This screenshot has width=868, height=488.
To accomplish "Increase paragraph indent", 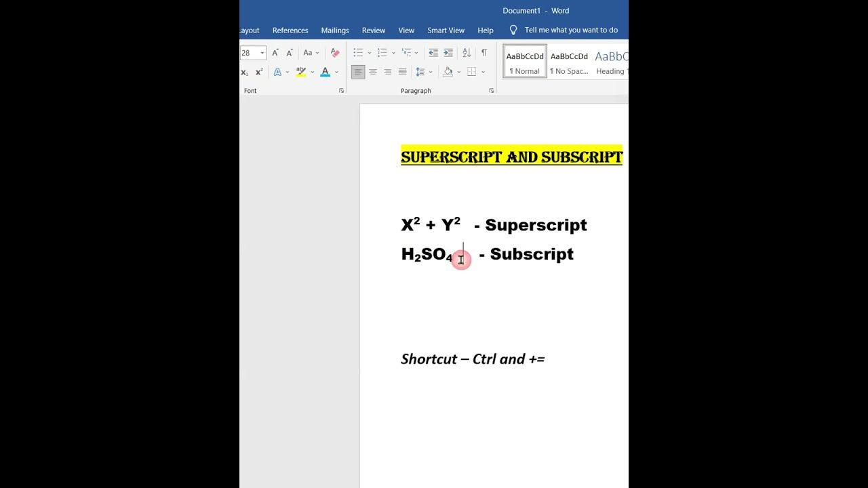I will tap(448, 53).
